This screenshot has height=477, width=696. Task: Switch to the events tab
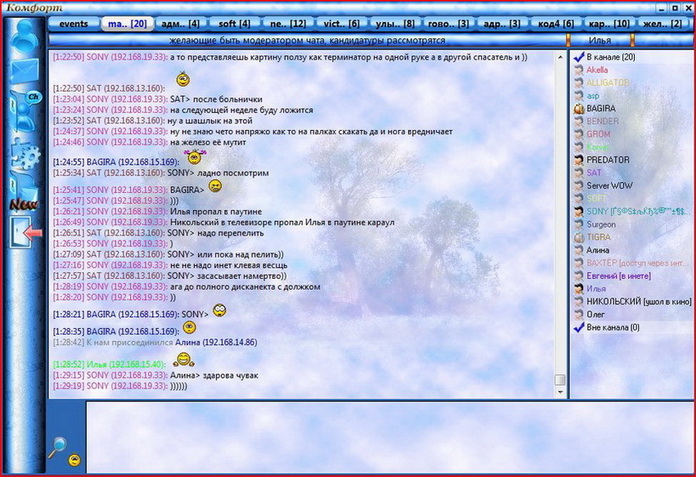point(73,23)
